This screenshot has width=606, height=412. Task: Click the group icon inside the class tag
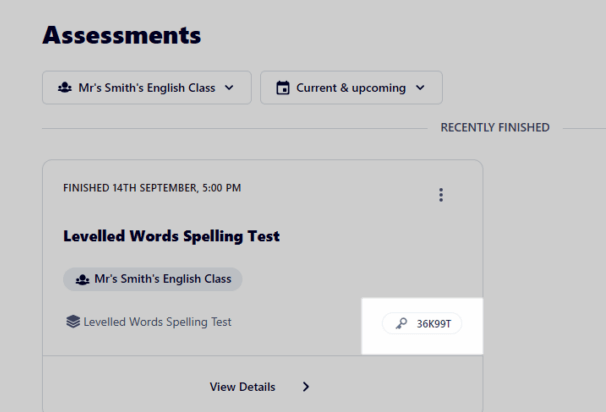click(x=82, y=279)
